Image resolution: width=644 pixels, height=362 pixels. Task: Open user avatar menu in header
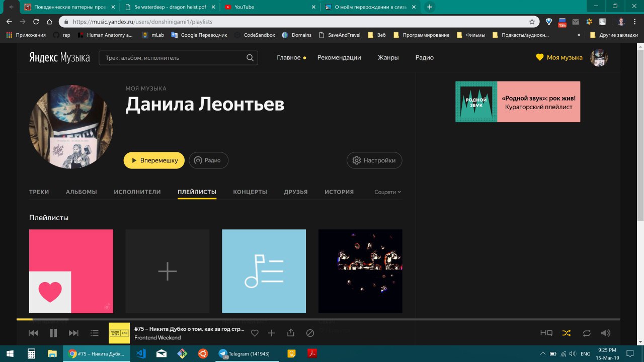599,58
